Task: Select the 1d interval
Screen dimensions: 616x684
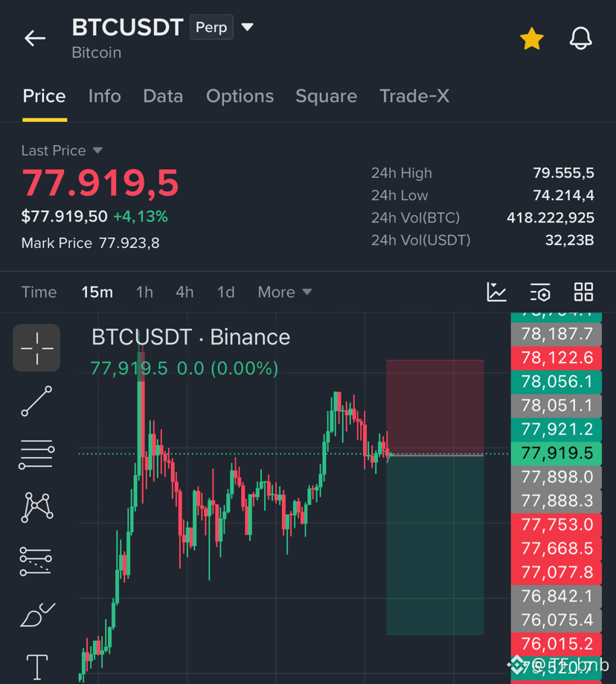Action: [226, 292]
